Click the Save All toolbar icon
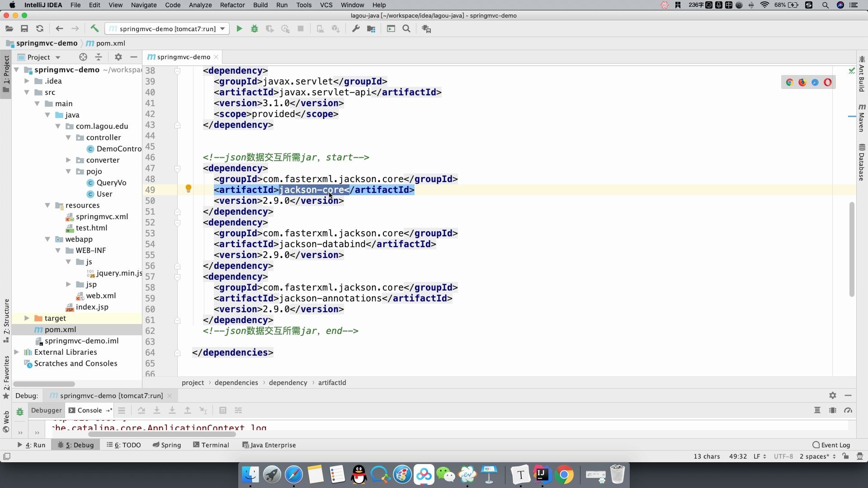 click(24, 29)
